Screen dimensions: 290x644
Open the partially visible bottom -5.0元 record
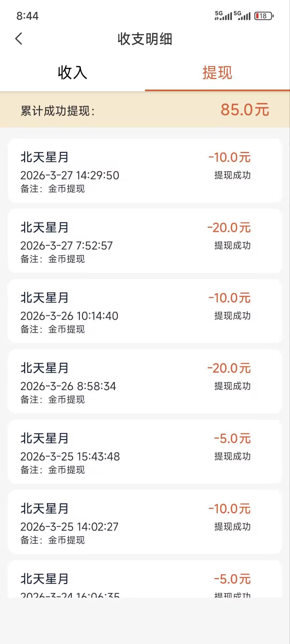144,580
